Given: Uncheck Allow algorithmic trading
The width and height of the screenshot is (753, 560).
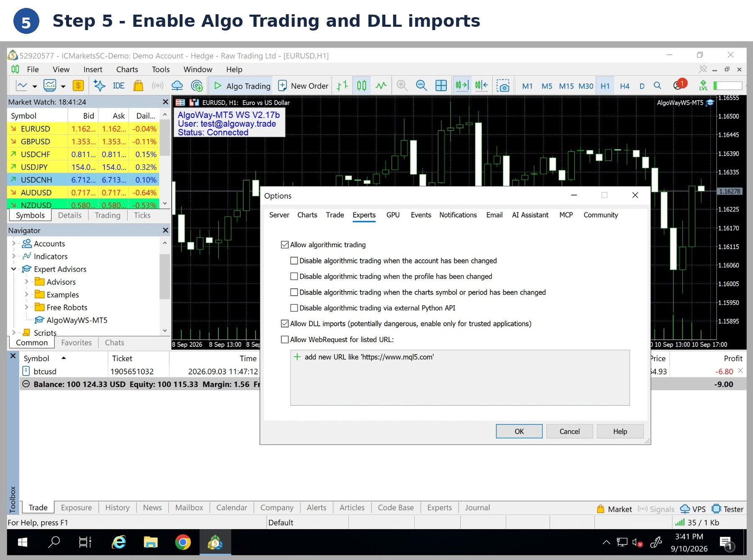Looking at the screenshot, I should point(285,245).
